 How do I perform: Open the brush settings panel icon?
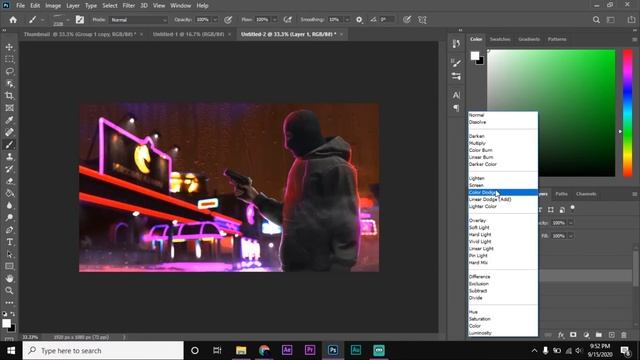(80, 20)
